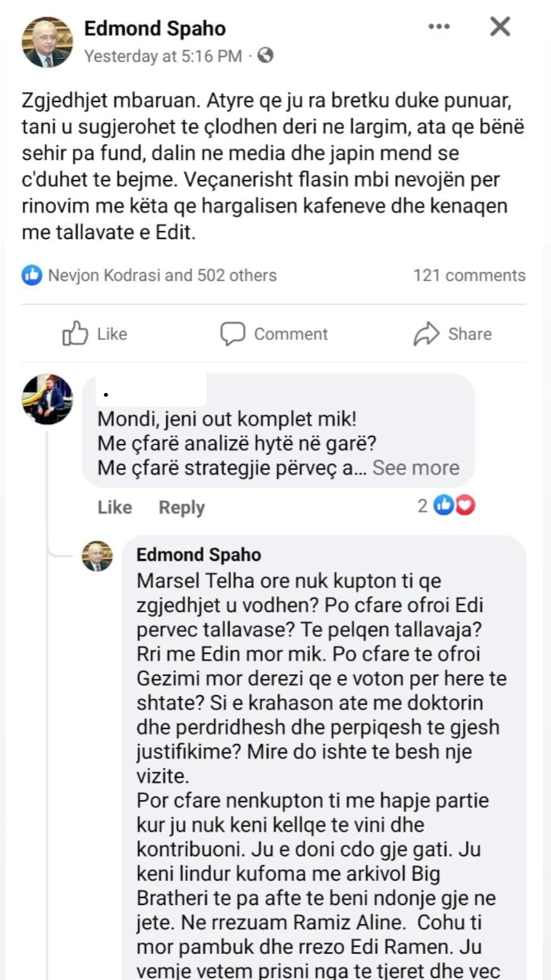Image resolution: width=551 pixels, height=980 pixels.
Task: Click the Share arrow icon
Action: (x=426, y=333)
